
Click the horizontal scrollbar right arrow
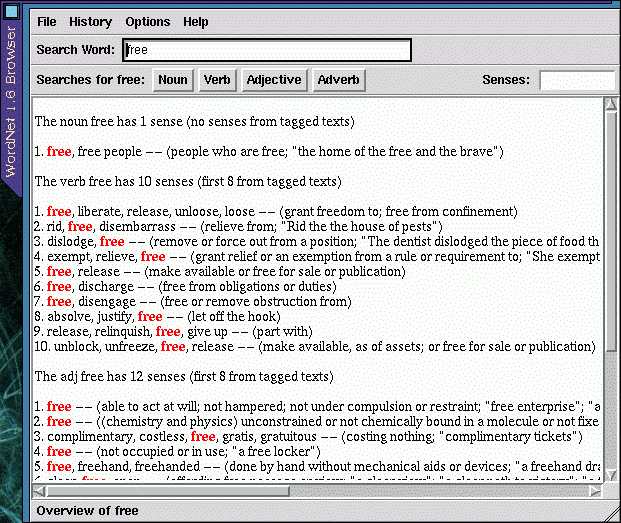point(596,490)
